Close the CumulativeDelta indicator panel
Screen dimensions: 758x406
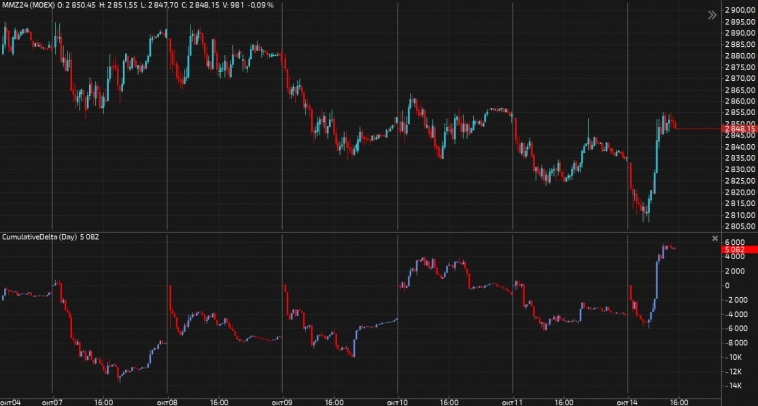715,238
